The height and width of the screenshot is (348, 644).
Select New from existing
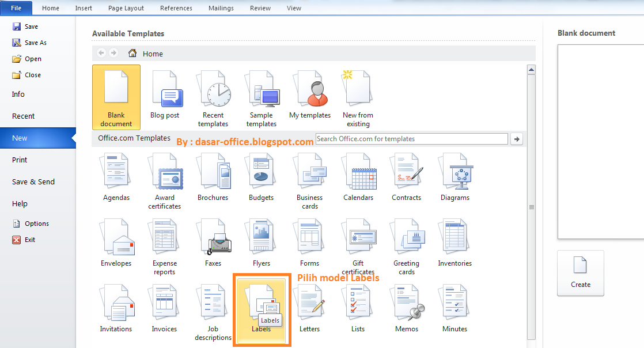[358, 97]
